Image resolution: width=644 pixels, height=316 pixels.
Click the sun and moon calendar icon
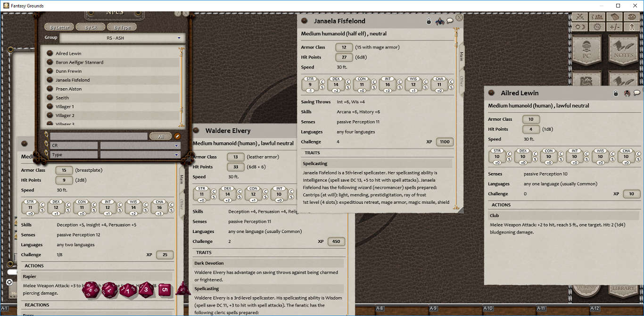[x=580, y=27]
